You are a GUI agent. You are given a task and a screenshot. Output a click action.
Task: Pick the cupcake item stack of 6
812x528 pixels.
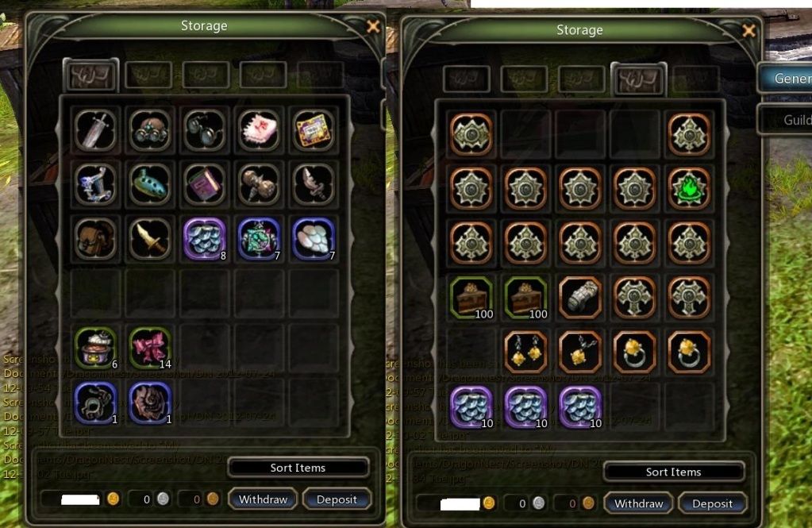(95, 348)
